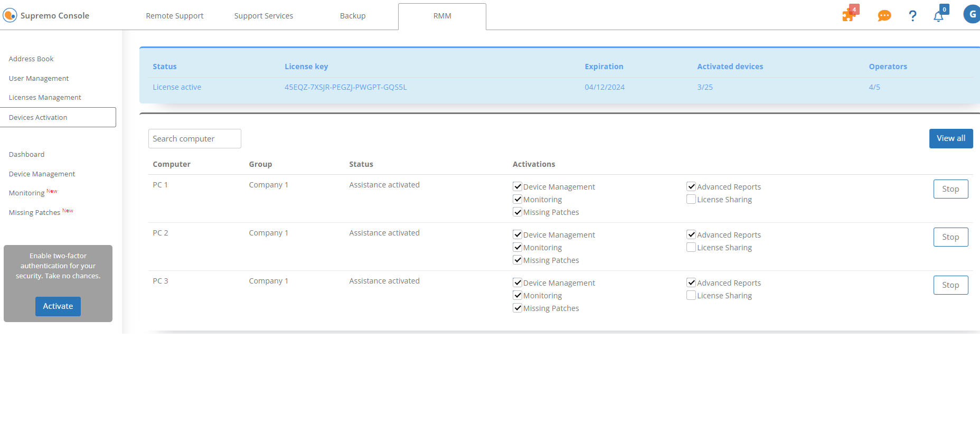Uncheck Advanced Reports for PC 2
The height and width of the screenshot is (443, 980).
[691, 234]
